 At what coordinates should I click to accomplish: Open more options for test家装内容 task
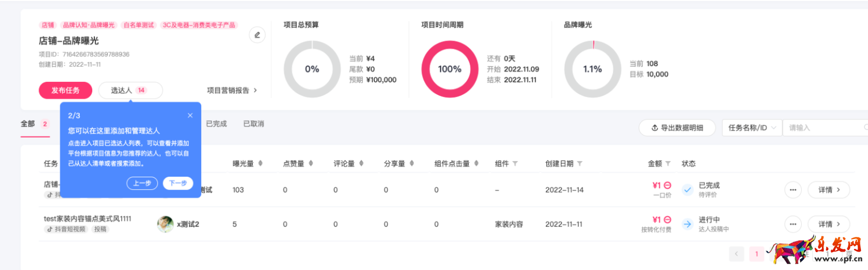coord(793,224)
